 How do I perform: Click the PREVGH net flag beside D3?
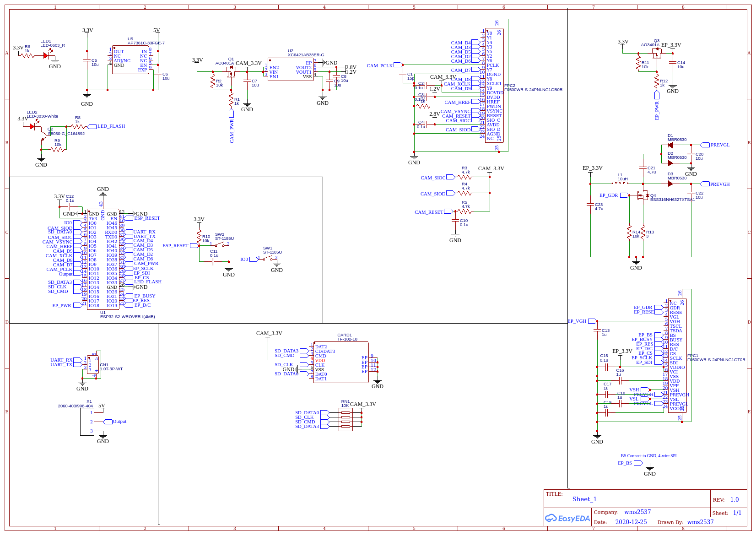click(715, 184)
